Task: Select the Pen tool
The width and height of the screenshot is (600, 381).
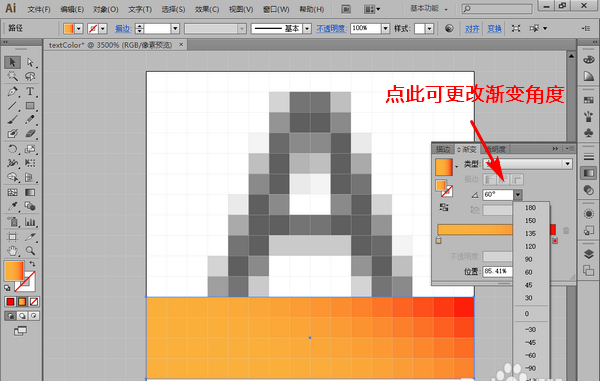Action: coord(12,91)
